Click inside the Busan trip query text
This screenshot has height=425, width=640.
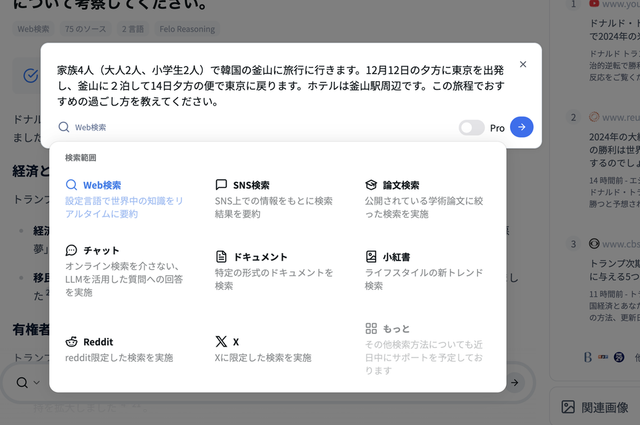(x=280, y=85)
